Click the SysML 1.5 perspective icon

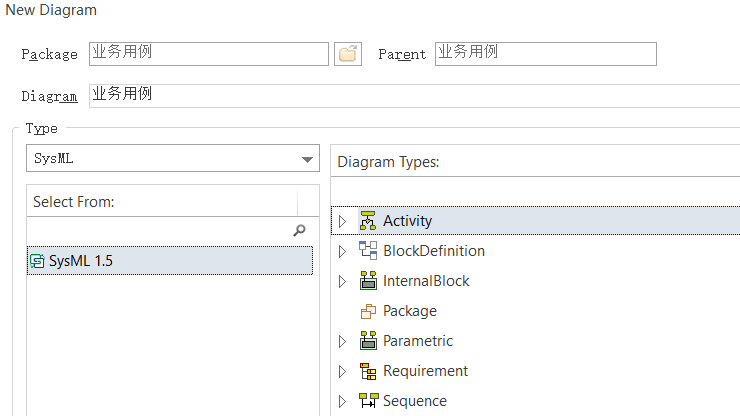click(37, 261)
